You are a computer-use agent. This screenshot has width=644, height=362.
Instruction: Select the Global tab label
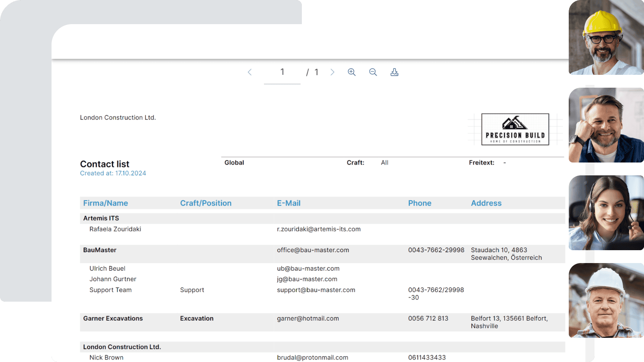(x=234, y=162)
